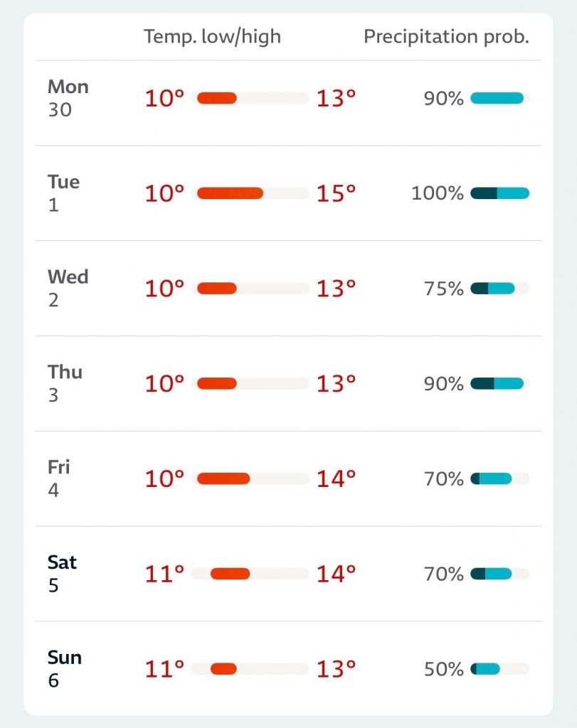Click the "Temp. low/high" column header
The image size is (577, 728).
pyautogui.click(x=212, y=37)
